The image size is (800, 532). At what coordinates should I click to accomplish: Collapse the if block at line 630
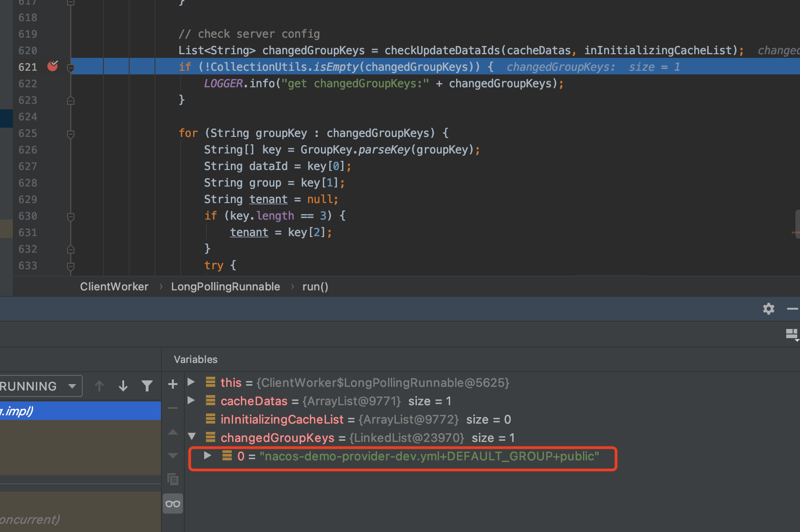point(71,216)
